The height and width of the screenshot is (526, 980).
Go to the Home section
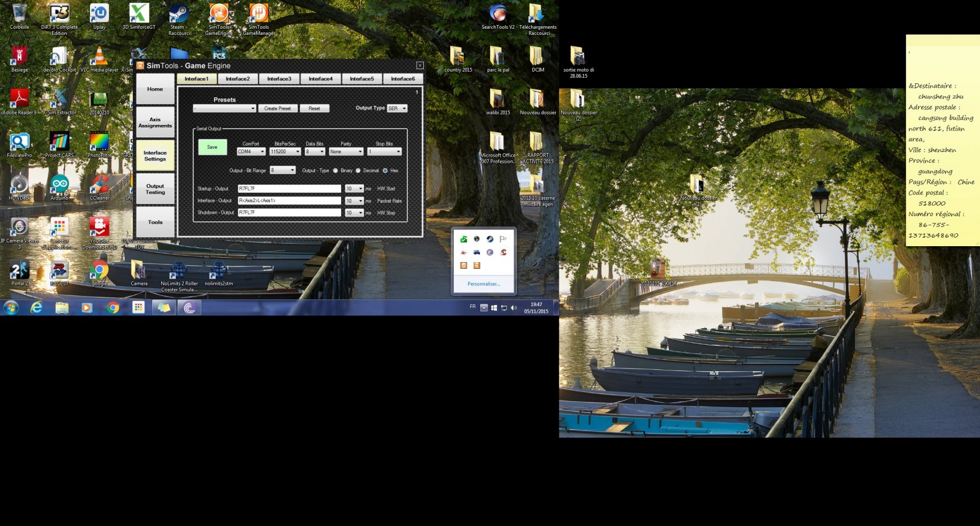pos(155,89)
